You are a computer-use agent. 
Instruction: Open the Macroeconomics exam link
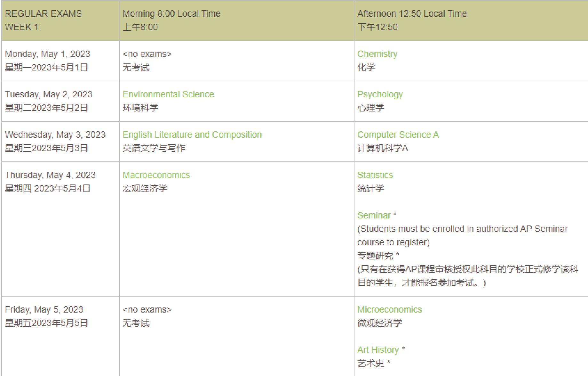coord(156,175)
